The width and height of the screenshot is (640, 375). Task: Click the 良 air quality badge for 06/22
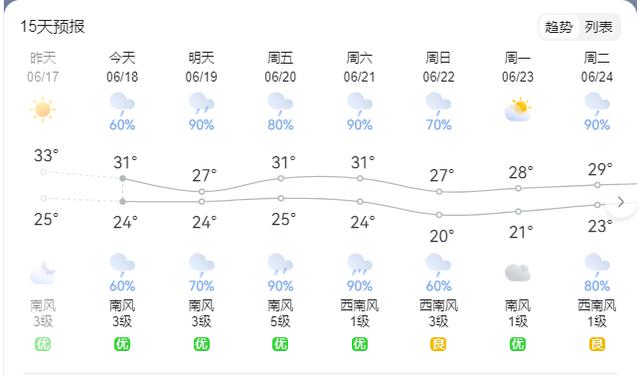coord(438,344)
